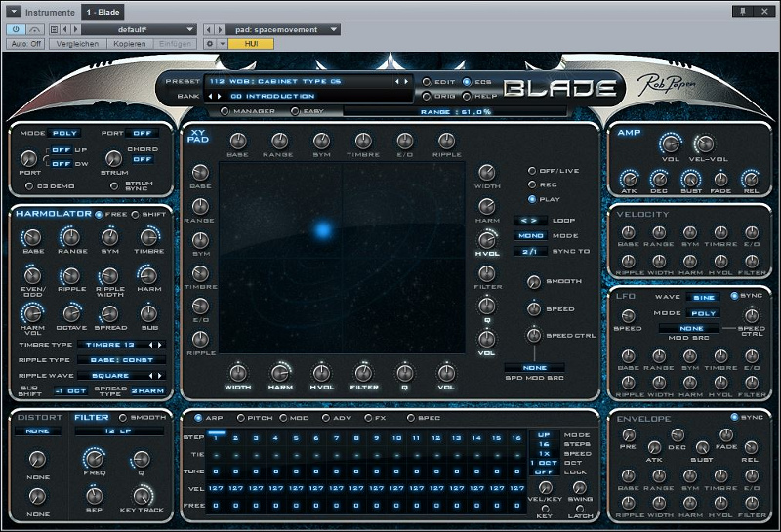Click previous arrow before pad: spacemovement
The height and width of the screenshot is (532, 781).
click(209, 29)
